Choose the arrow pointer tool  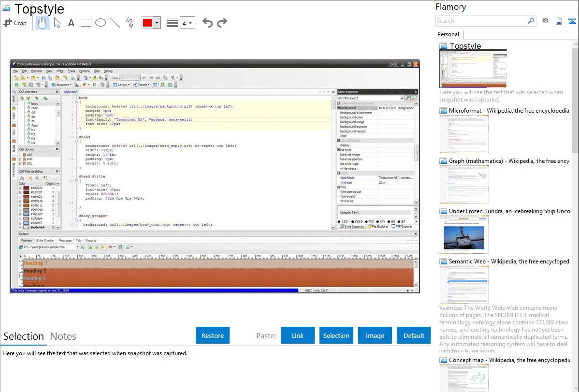coord(57,23)
